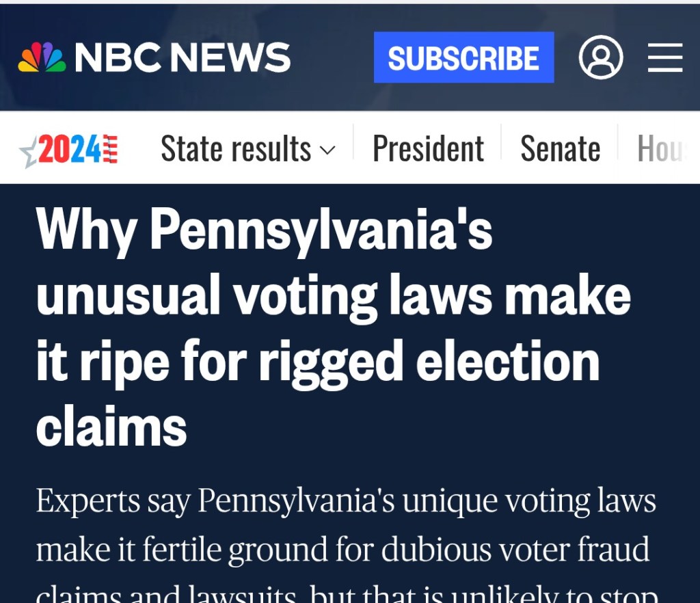Switch to the Senate results tab
This screenshot has height=603, width=700.
click(x=561, y=149)
